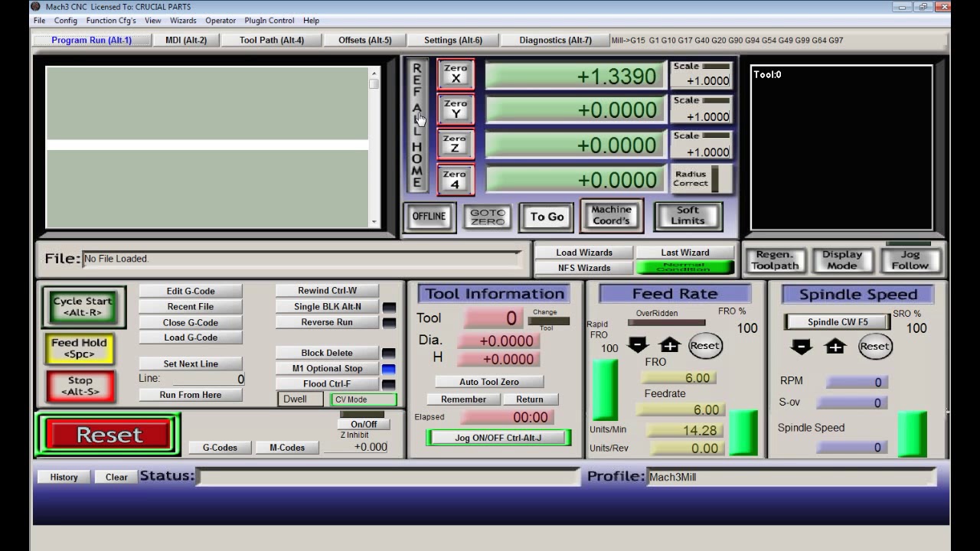Viewport: 980px width, 551px height.
Task: Reset the feed rate override
Action: click(704, 345)
